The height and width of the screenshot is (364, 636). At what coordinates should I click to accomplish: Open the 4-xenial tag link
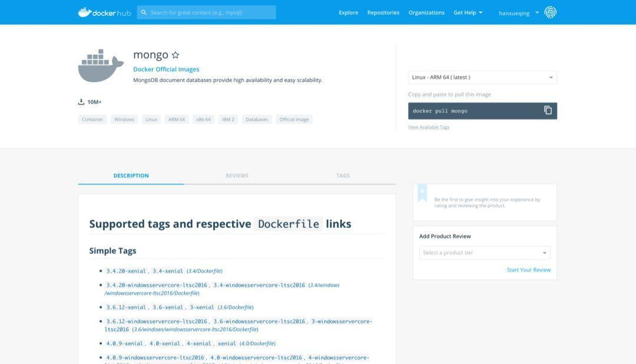tap(199, 343)
